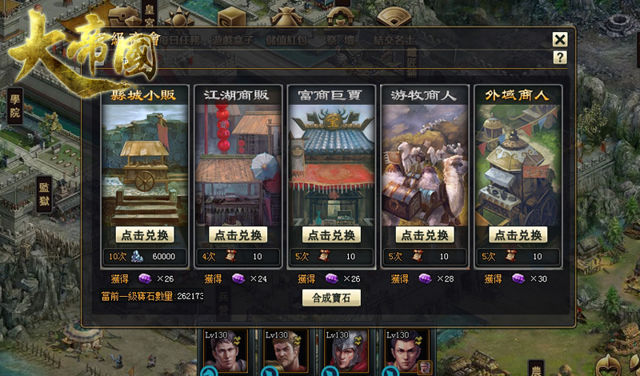Exchange with the 富商巨賈 merchant

(331, 235)
